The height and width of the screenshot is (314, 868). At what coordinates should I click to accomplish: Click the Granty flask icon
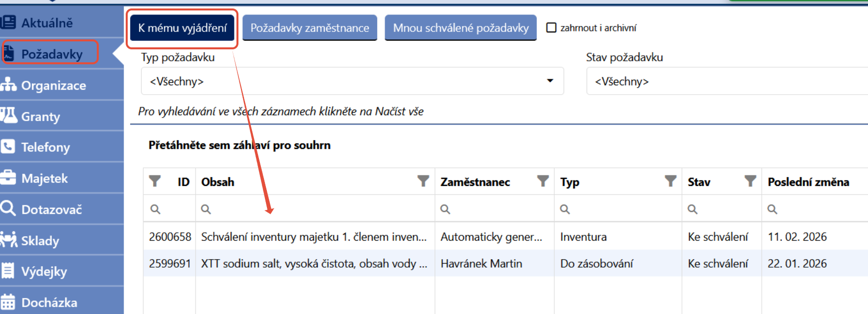point(8,116)
